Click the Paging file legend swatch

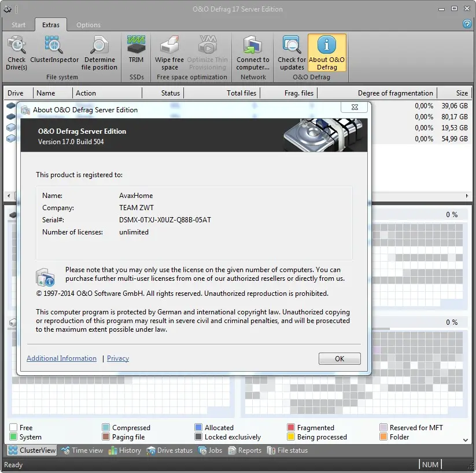click(106, 437)
